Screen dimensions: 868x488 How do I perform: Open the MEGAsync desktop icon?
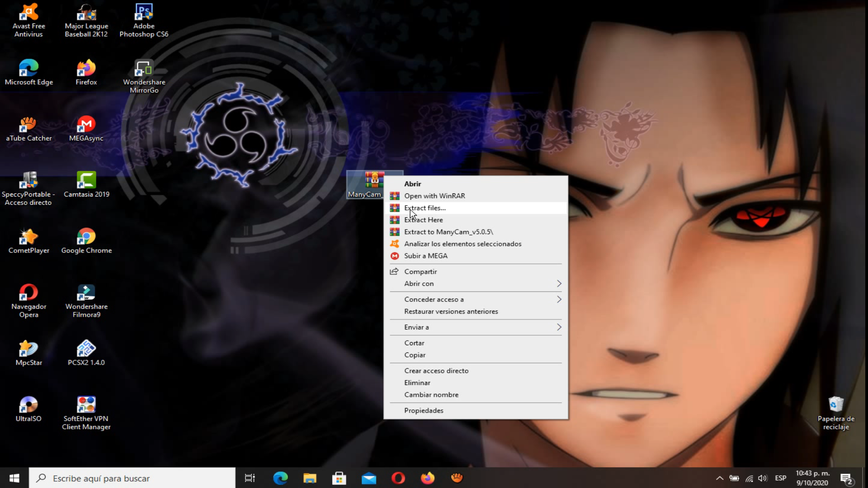click(x=86, y=125)
